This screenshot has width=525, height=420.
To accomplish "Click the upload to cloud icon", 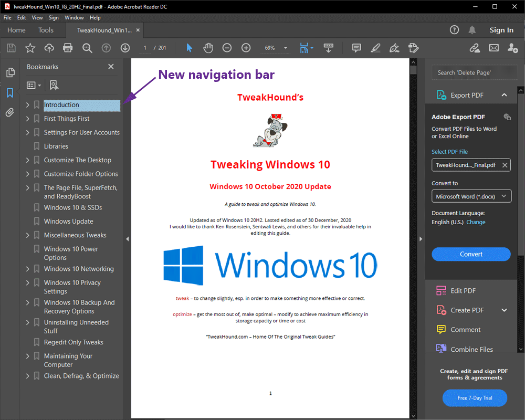I will click(49, 48).
